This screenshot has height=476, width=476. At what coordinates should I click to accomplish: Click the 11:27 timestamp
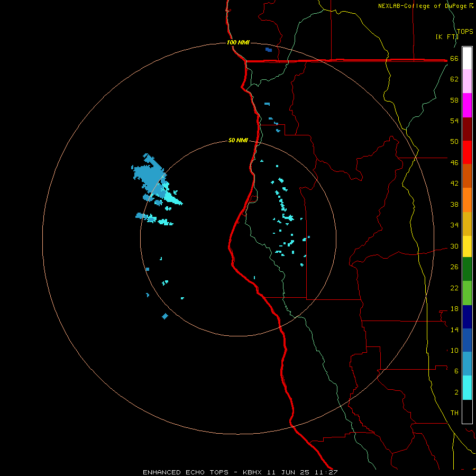pos(326,472)
